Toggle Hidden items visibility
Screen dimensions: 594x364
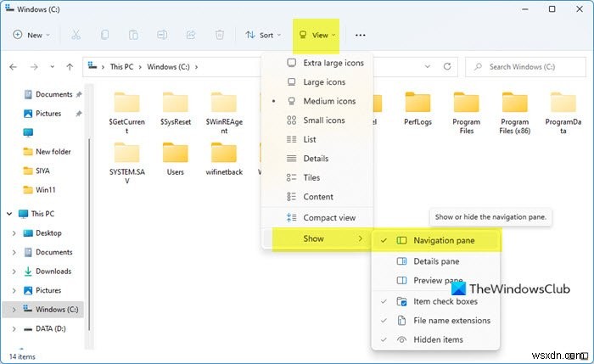(x=435, y=339)
